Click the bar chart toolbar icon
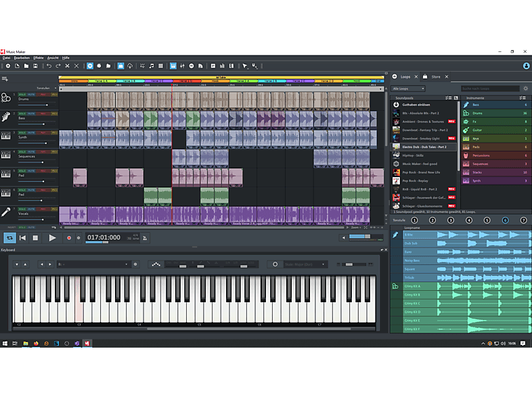The image size is (532, 397). pyautogui.click(x=222, y=66)
